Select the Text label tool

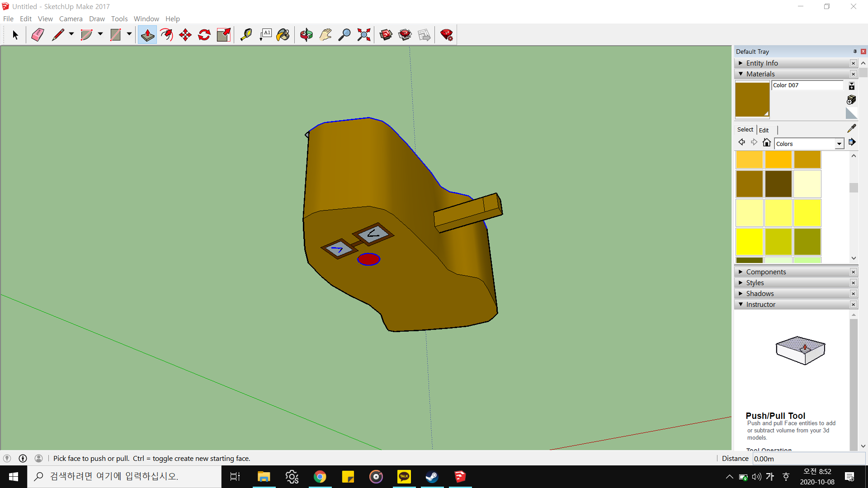point(265,35)
